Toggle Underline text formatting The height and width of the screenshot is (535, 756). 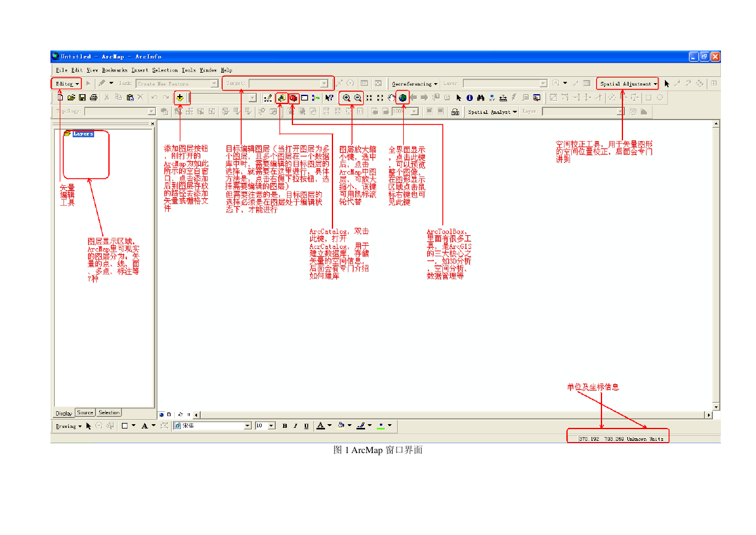tap(307, 425)
